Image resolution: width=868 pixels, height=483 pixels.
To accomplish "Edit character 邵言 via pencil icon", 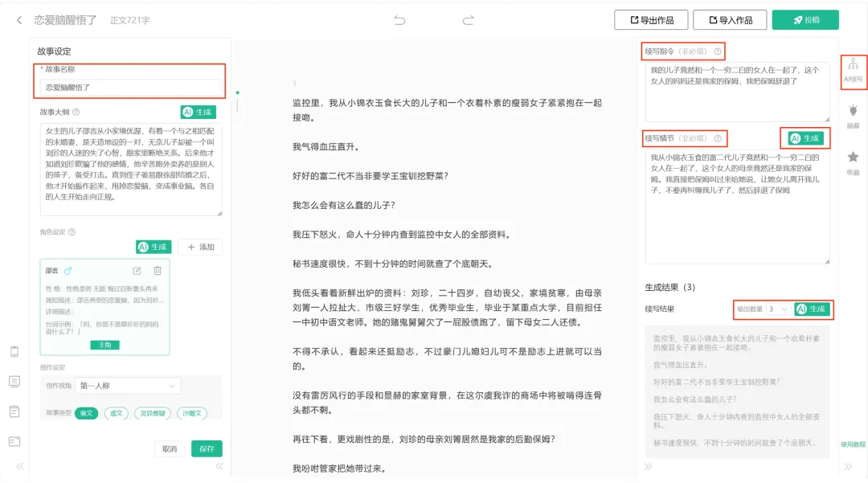I will click(137, 271).
